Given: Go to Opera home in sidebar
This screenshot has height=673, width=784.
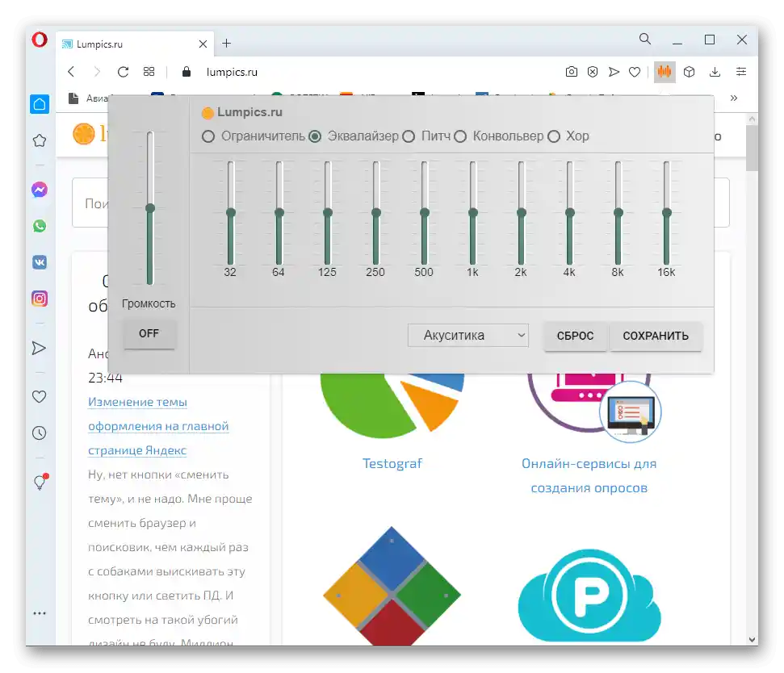Looking at the screenshot, I should click(x=40, y=104).
